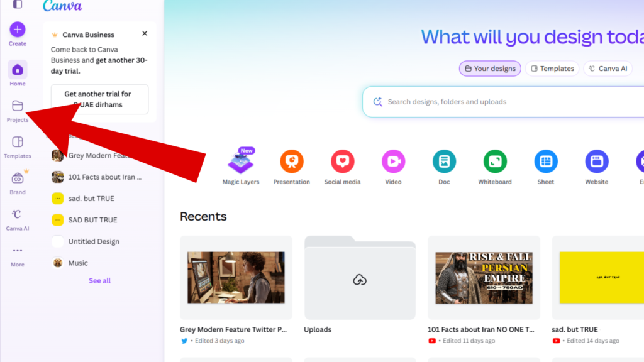Select the Magic Layers icon

point(240,163)
